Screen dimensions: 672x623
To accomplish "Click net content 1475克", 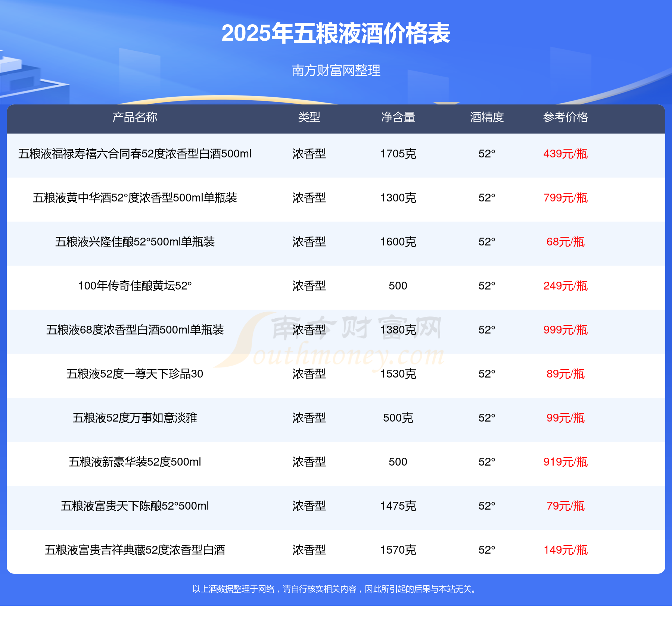I will [x=398, y=506].
